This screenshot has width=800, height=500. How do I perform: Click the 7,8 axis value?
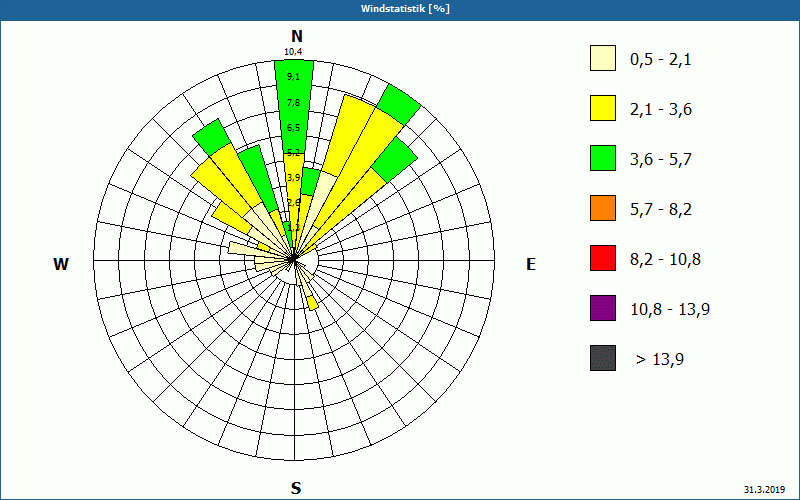click(293, 103)
